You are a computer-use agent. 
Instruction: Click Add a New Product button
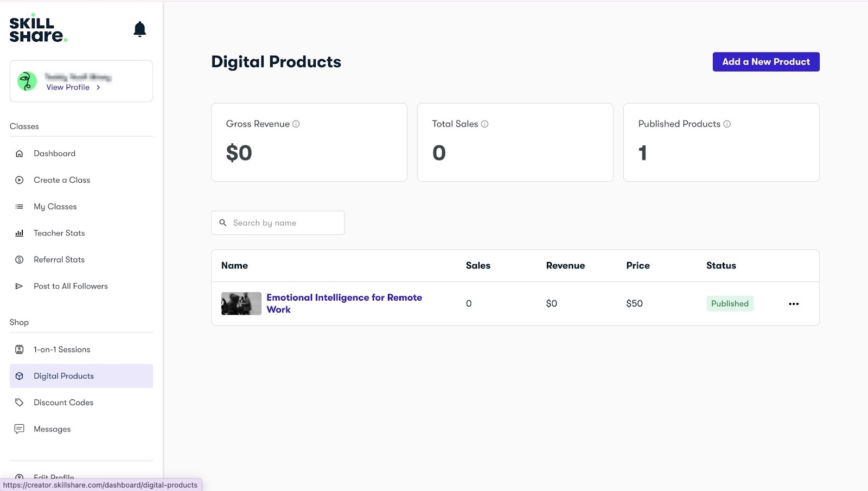coord(766,62)
